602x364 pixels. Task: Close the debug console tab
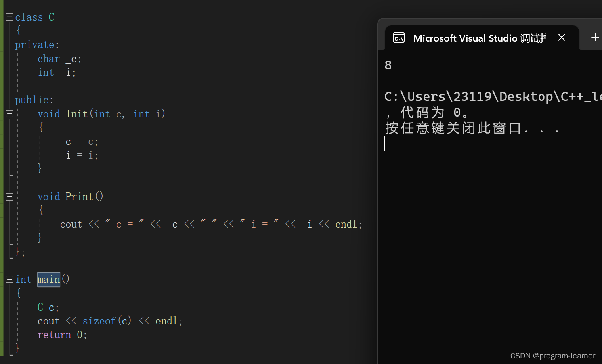pos(562,38)
